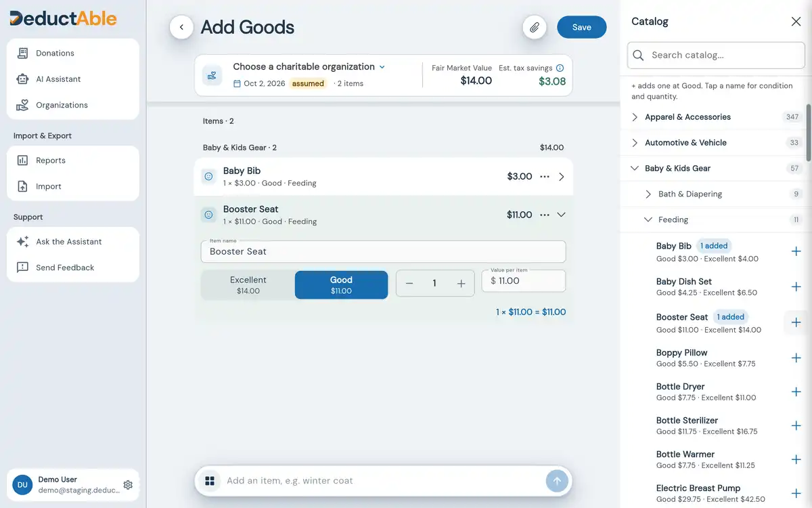Expand the Baby Bib item row
Screen dimensions: 812x508
(561, 177)
